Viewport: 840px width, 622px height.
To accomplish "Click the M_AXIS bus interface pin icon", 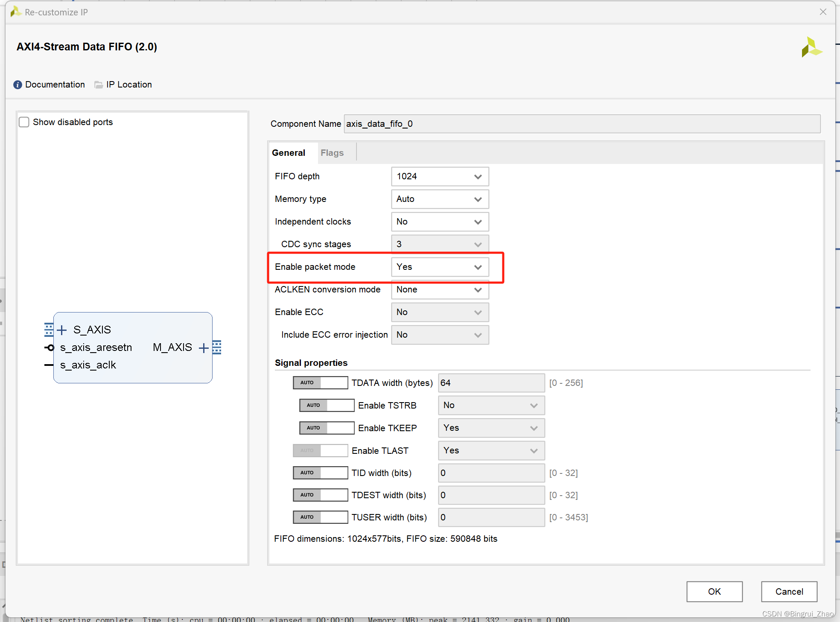I will (217, 348).
